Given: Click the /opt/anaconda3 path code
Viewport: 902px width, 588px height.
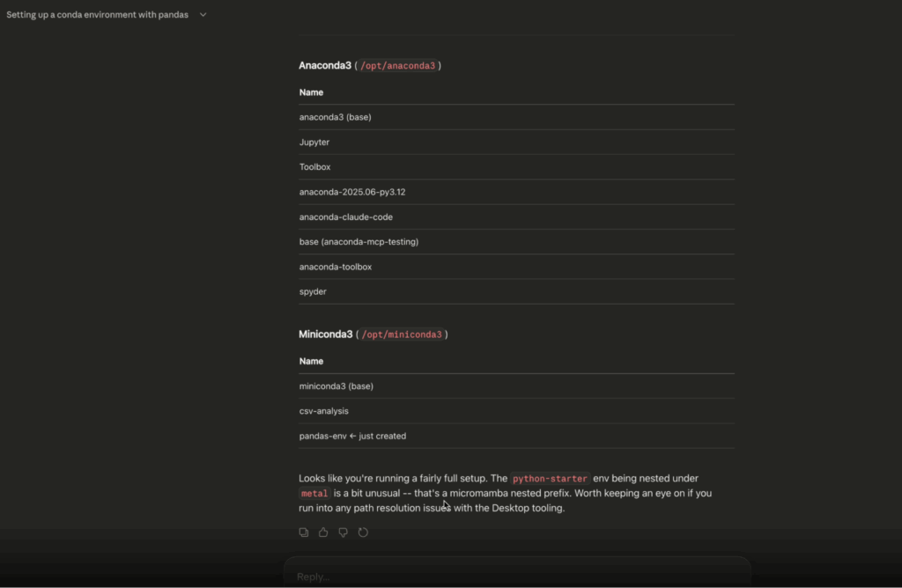Looking at the screenshot, I should pyautogui.click(x=397, y=66).
